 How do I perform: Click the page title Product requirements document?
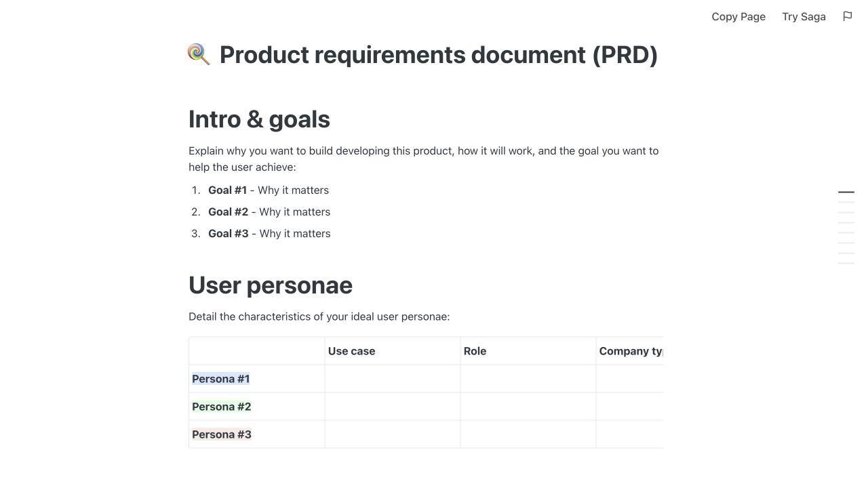439,55
